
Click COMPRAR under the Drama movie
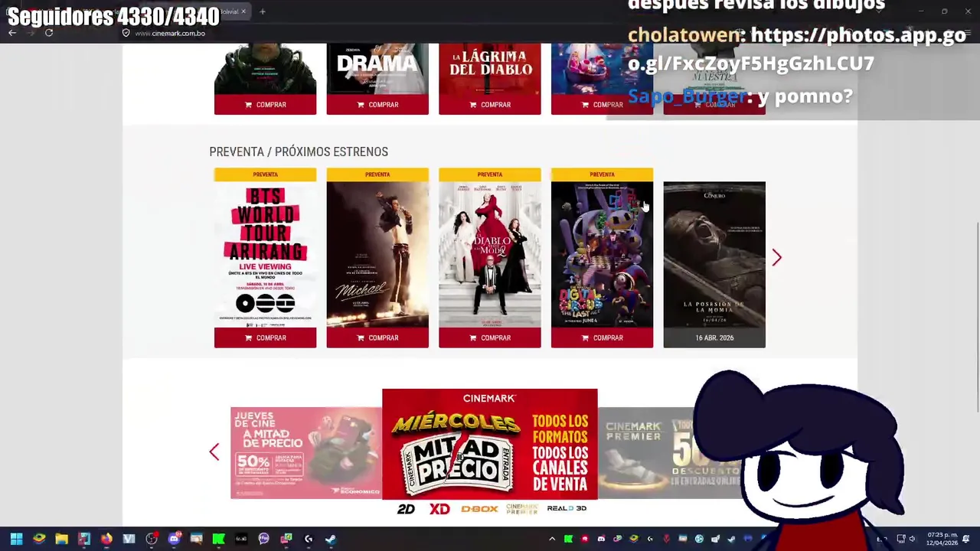click(x=377, y=105)
